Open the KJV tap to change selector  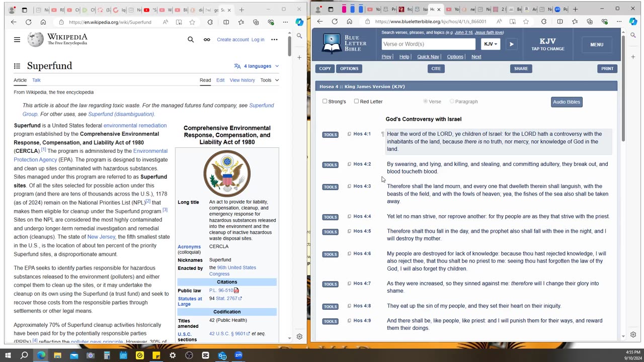(x=548, y=44)
